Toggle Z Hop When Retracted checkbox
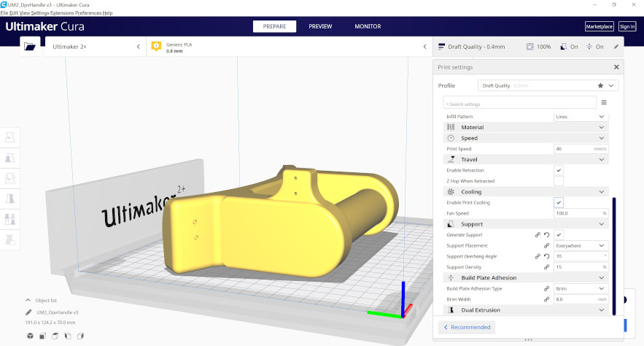Screen dimensions: 644x346 coord(559,181)
